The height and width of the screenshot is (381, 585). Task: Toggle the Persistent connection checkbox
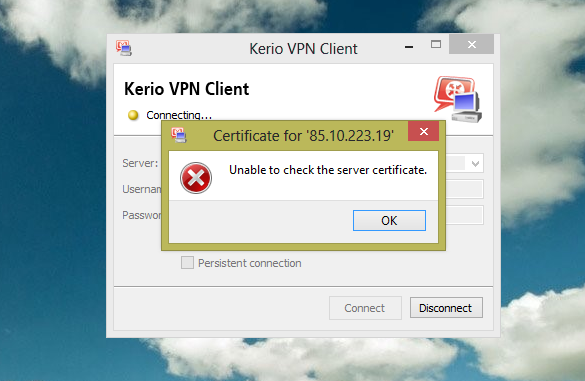(187, 263)
